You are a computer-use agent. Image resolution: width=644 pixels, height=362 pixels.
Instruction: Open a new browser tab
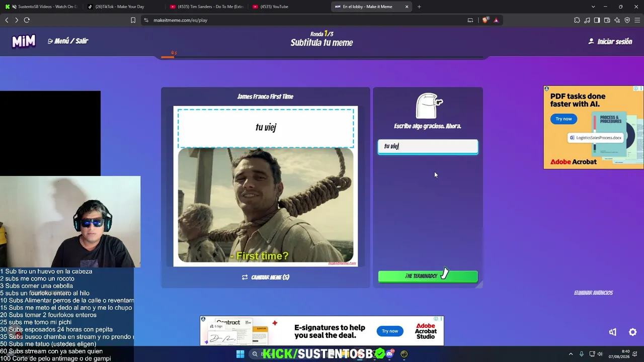click(419, 7)
